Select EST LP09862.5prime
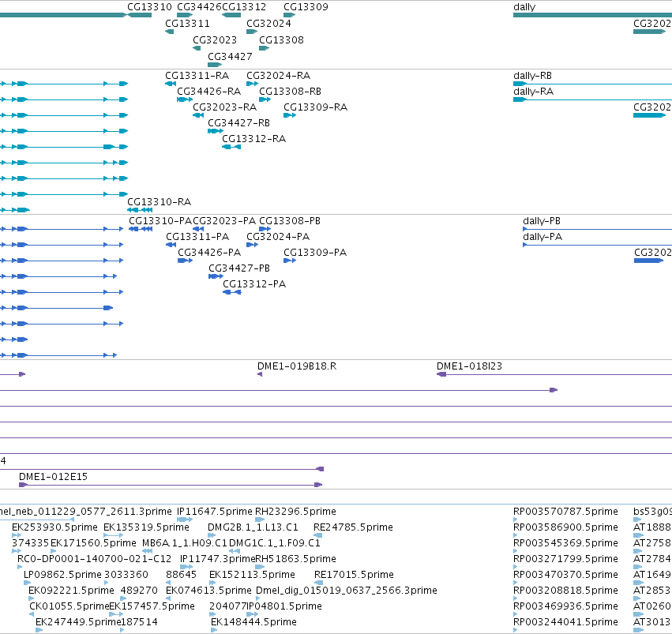The height and width of the screenshot is (634, 672). (62, 576)
